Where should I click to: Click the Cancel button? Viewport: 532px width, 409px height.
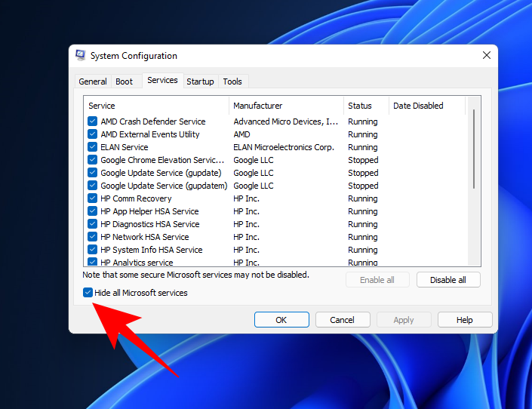coord(343,320)
